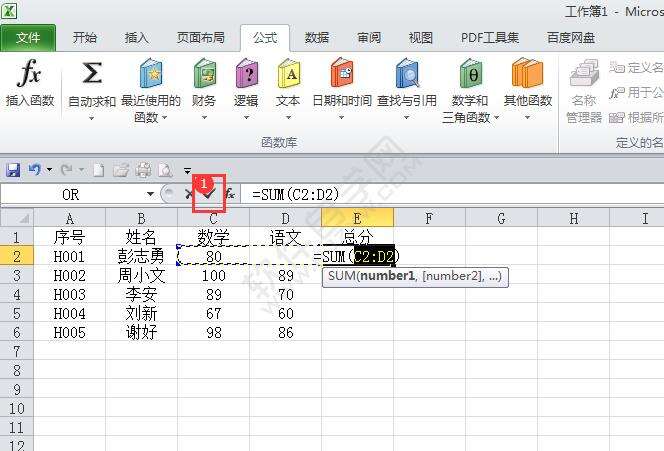Open Lookup and Reference (查找与引用) functions icon
This screenshot has height=451, width=664.
[407, 74]
